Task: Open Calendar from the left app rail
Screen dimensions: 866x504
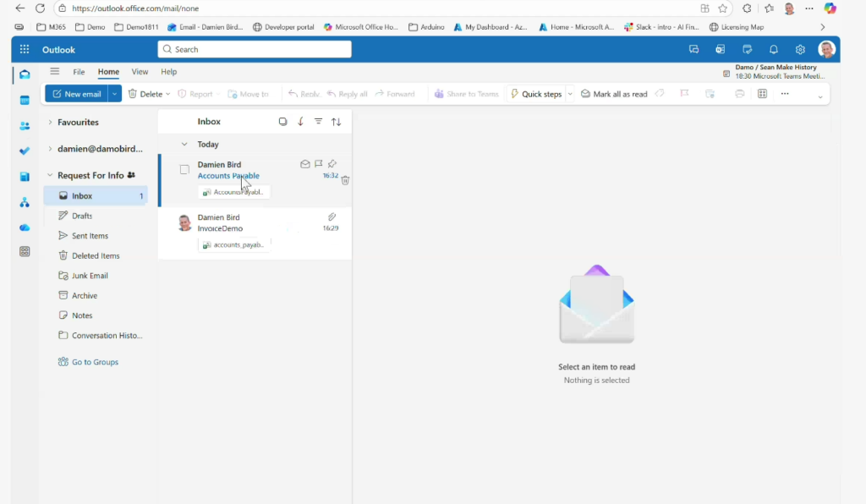Action: (x=25, y=100)
